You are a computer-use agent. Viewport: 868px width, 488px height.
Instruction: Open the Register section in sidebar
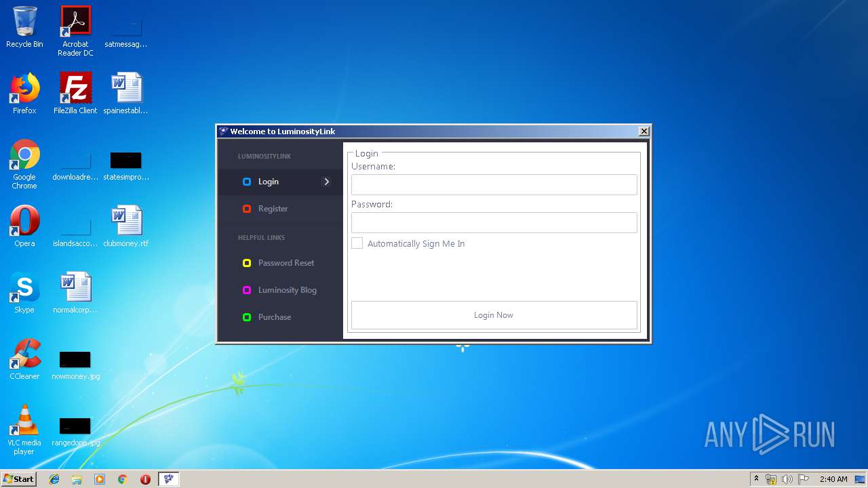point(280,209)
